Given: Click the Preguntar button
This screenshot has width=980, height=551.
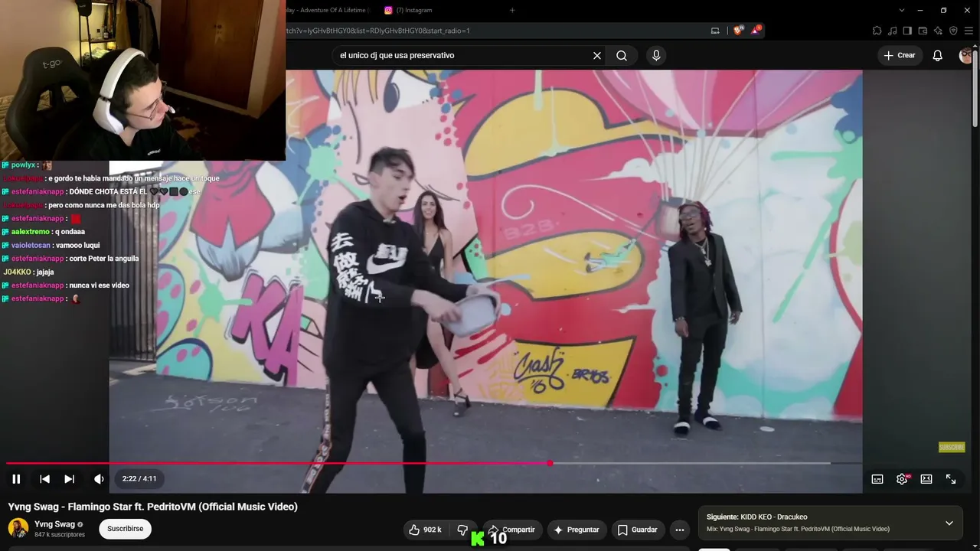Looking at the screenshot, I should 577,530.
